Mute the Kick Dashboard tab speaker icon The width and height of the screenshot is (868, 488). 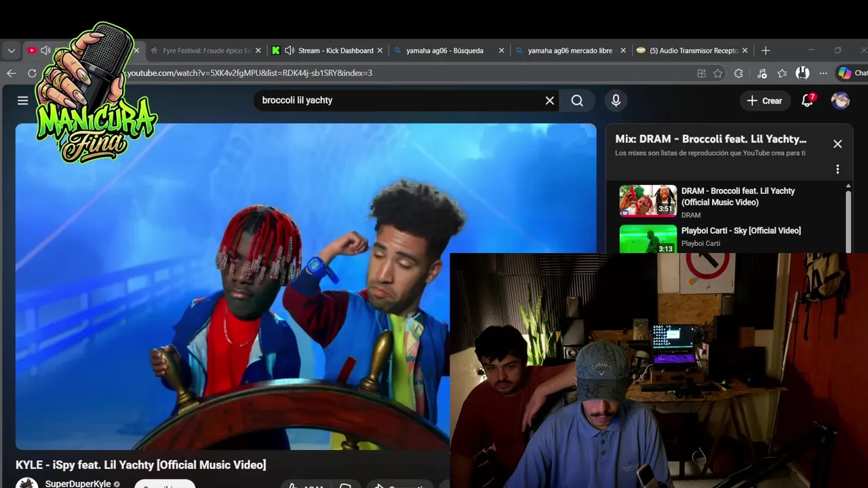pos(290,51)
